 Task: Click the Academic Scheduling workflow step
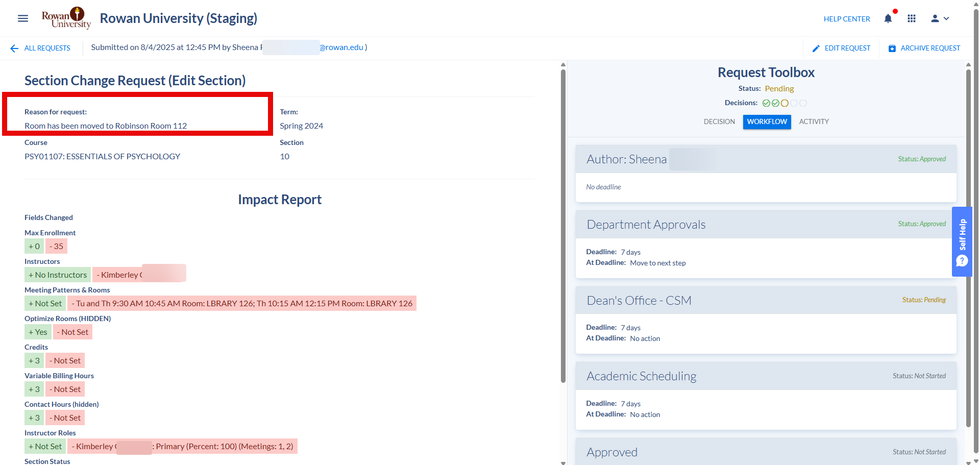pos(766,376)
